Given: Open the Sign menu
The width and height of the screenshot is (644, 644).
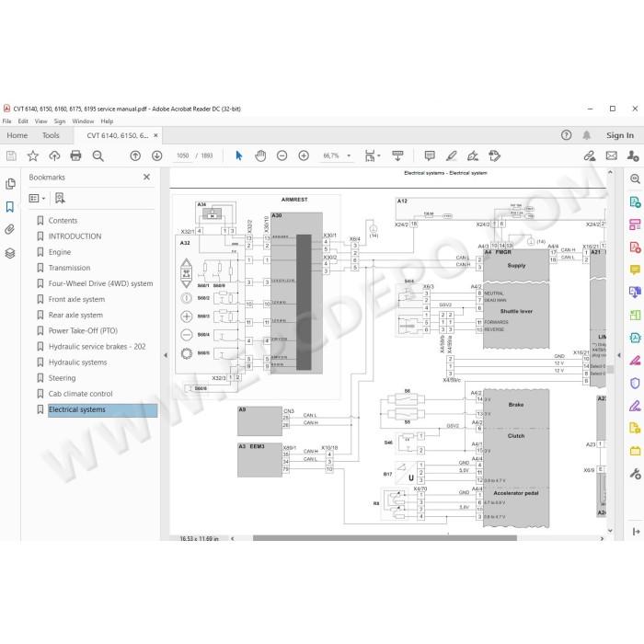Looking at the screenshot, I should tap(60, 121).
